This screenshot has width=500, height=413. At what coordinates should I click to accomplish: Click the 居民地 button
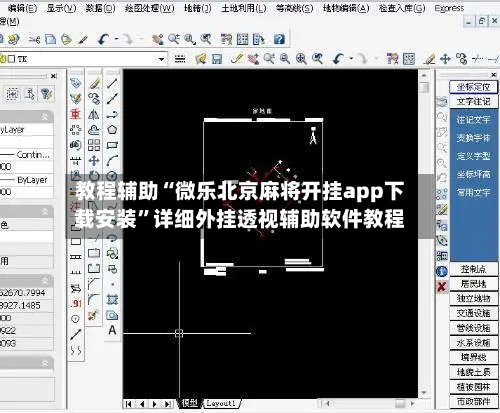[474, 284]
